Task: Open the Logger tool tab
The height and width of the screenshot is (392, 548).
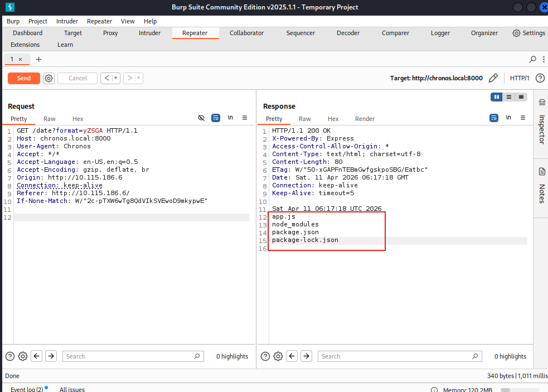Action: [x=440, y=33]
